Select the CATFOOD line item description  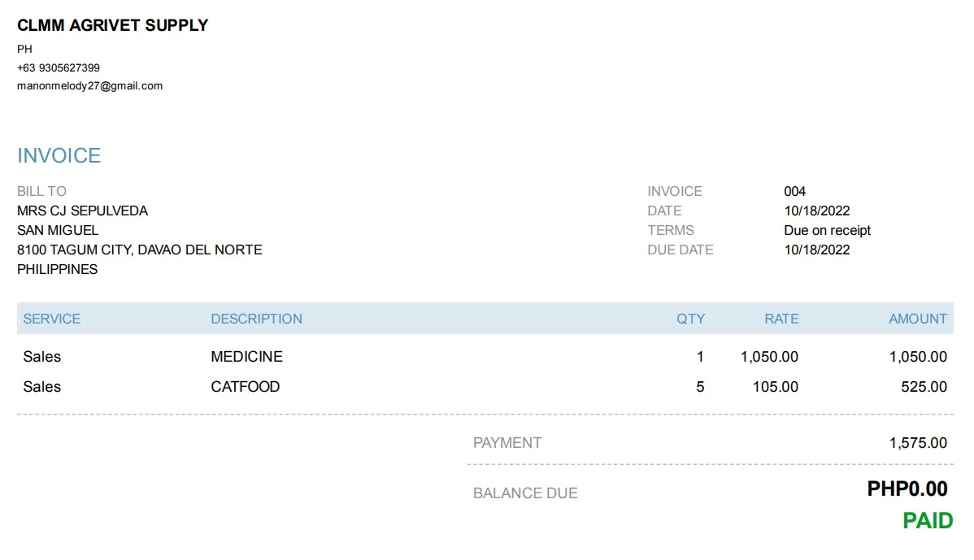[x=245, y=386]
